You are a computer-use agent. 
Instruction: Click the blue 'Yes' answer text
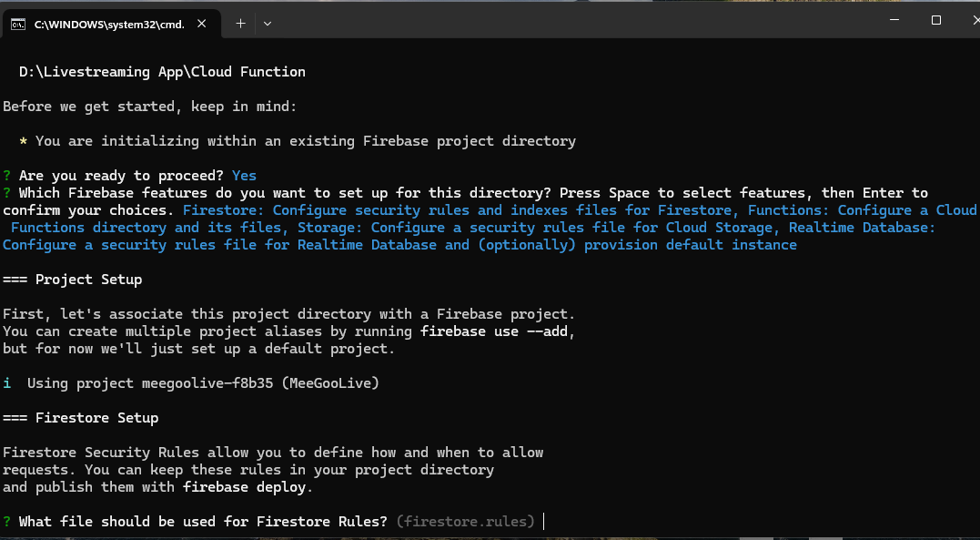tap(244, 176)
